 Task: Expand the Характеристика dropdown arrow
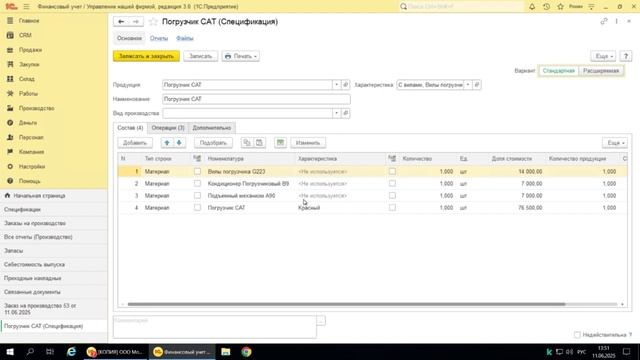tap(468, 85)
